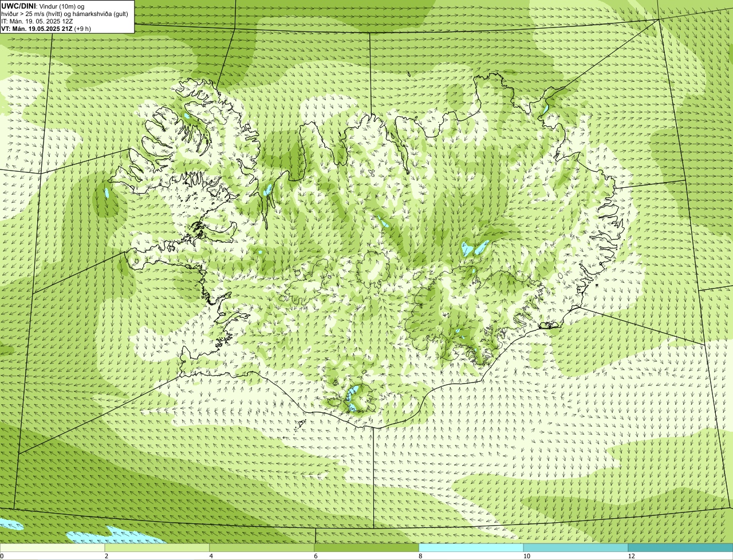This screenshot has width=733, height=560.
Task: Select the dark green 6–8 color bar segment
Action: tap(366, 547)
